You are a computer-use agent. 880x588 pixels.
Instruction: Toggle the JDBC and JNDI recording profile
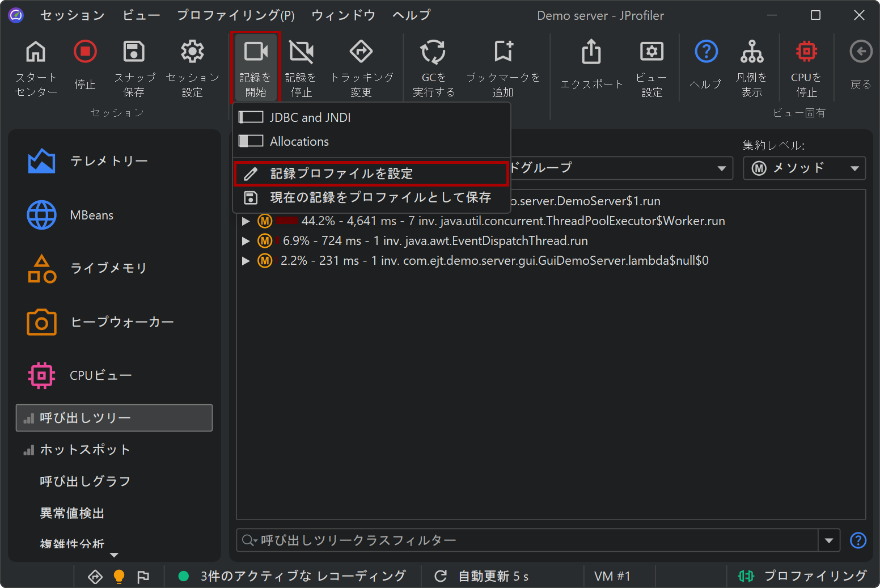point(251,117)
